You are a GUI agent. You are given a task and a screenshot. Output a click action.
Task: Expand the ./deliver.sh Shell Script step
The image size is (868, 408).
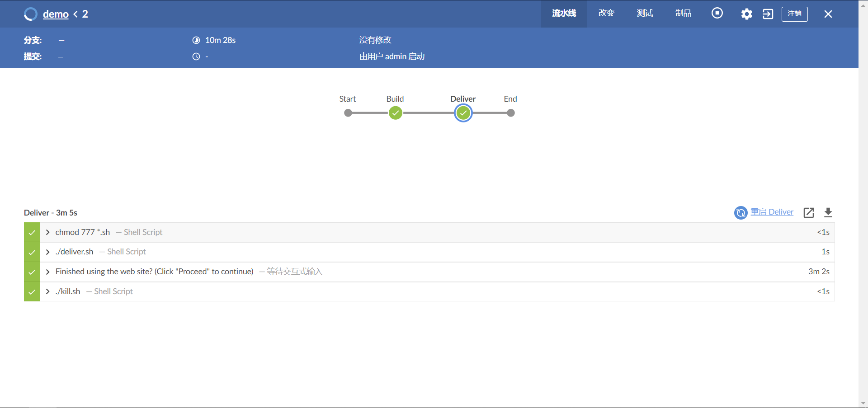click(x=47, y=252)
